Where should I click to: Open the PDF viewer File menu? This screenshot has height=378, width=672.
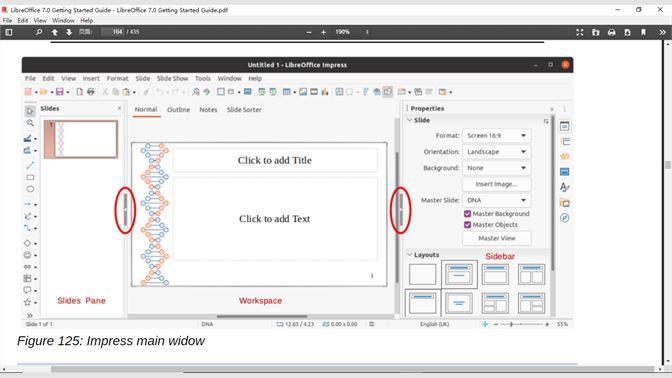pos(7,20)
